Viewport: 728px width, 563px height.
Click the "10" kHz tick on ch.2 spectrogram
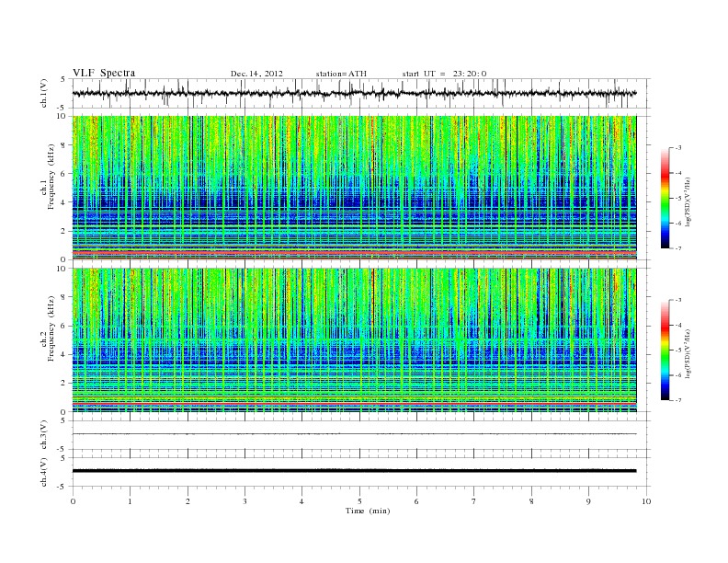[x=62, y=269]
